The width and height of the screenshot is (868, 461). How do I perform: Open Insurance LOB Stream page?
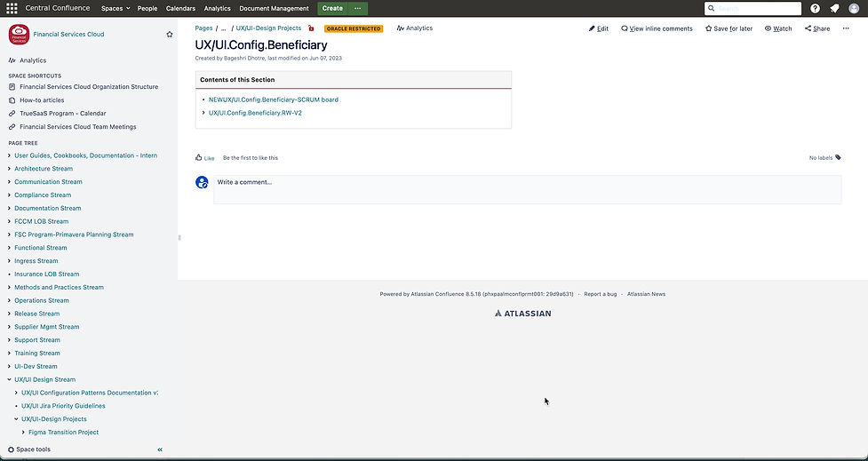click(x=46, y=274)
